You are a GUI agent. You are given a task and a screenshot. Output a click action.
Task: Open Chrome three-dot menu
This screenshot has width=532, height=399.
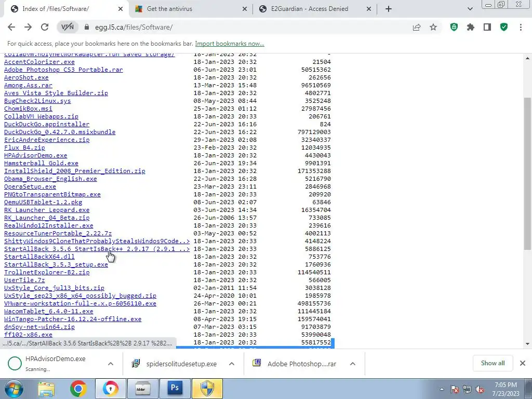pyautogui.click(x=521, y=27)
